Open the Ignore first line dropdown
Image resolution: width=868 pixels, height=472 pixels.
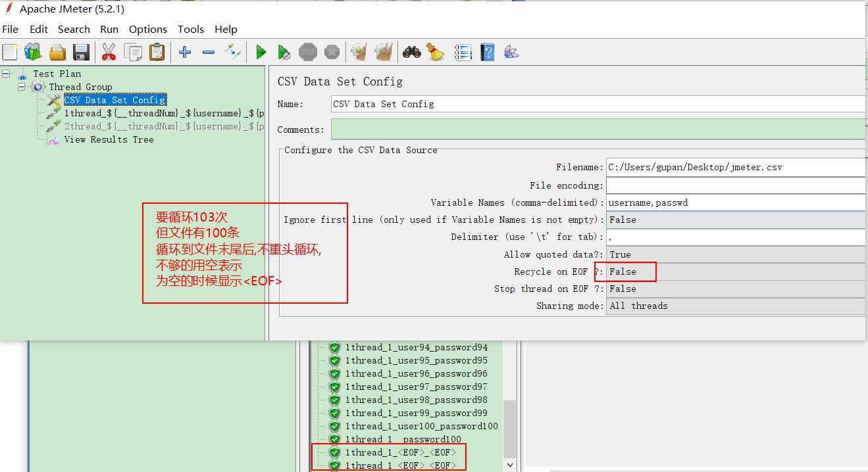735,220
